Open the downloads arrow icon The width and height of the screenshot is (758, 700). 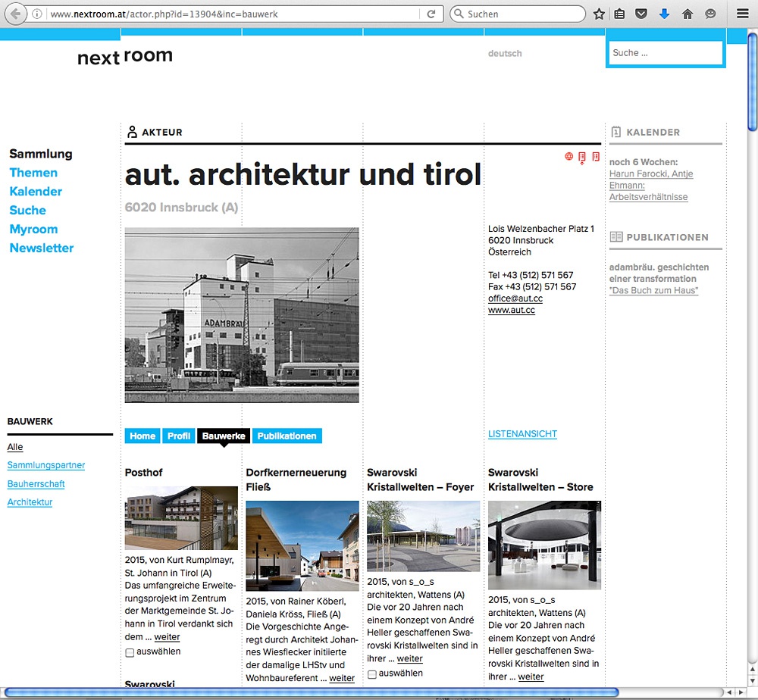coord(664,14)
